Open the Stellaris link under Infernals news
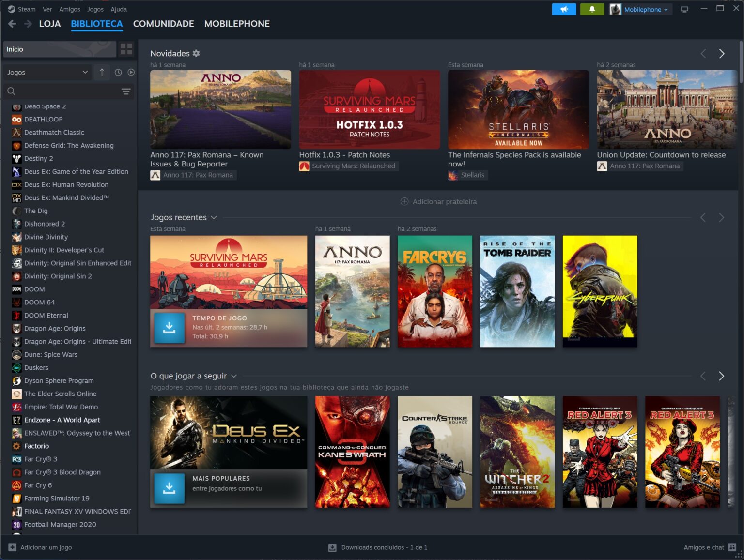This screenshot has height=560, width=744. coord(468,175)
